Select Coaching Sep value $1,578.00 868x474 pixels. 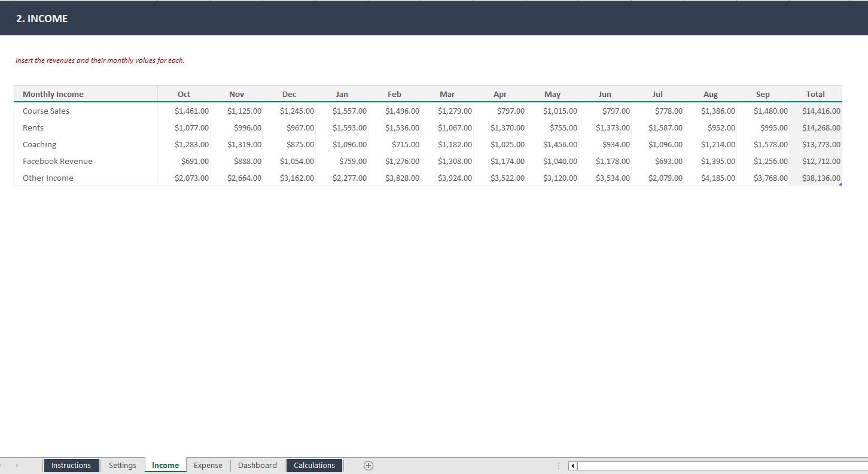763,144
